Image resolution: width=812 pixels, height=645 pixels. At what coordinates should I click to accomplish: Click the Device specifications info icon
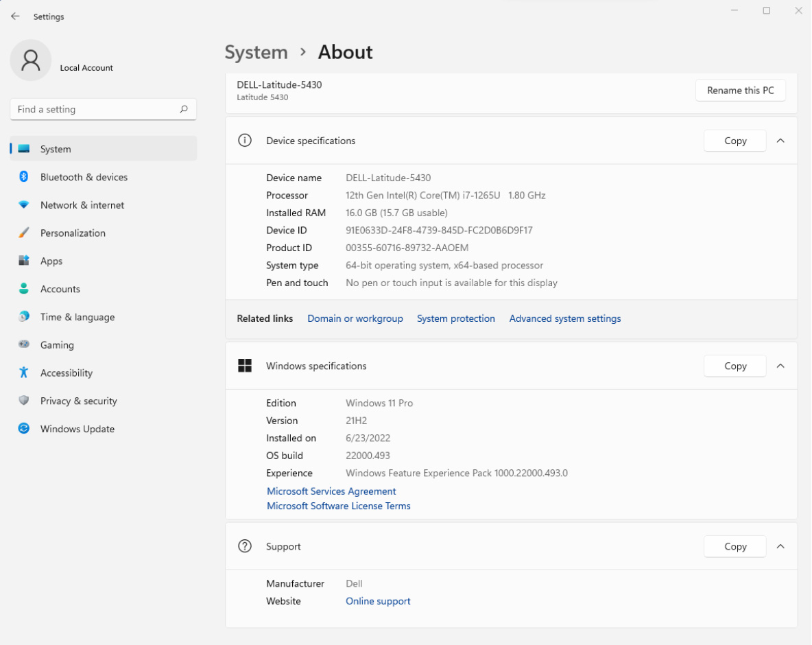pos(244,141)
